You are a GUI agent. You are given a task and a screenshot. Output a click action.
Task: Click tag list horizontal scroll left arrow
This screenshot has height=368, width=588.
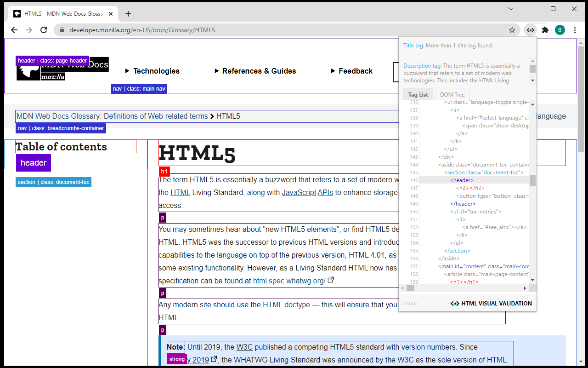403,288
